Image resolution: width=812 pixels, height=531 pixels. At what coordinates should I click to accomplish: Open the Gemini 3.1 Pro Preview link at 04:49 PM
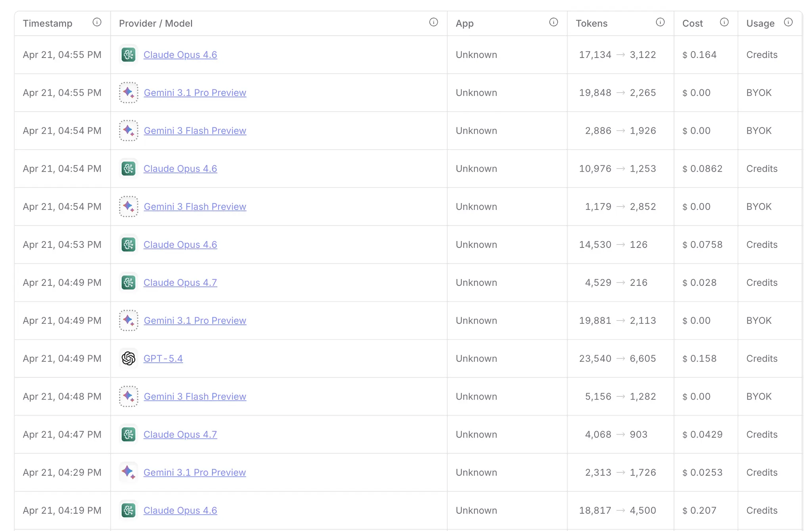click(x=195, y=321)
